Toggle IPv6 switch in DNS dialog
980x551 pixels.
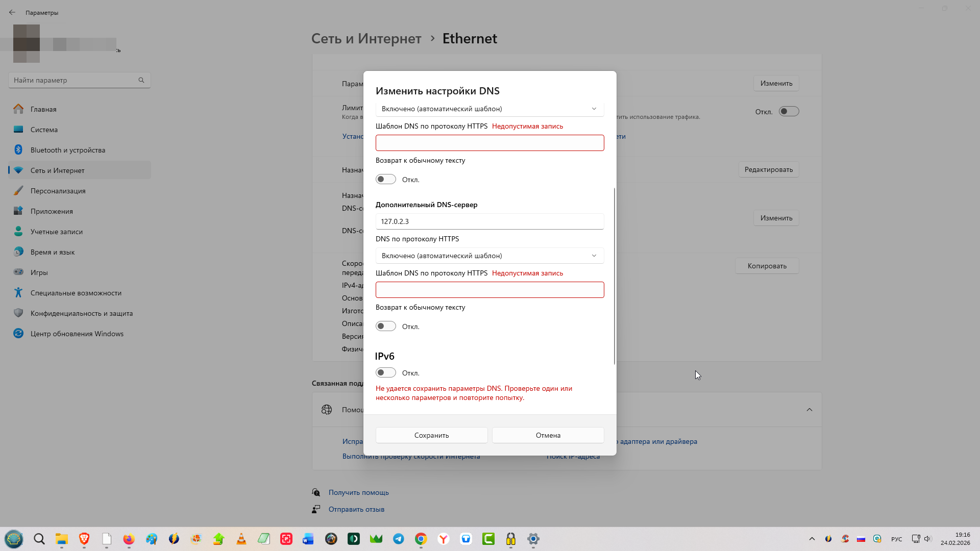pyautogui.click(x=386, y=372)
